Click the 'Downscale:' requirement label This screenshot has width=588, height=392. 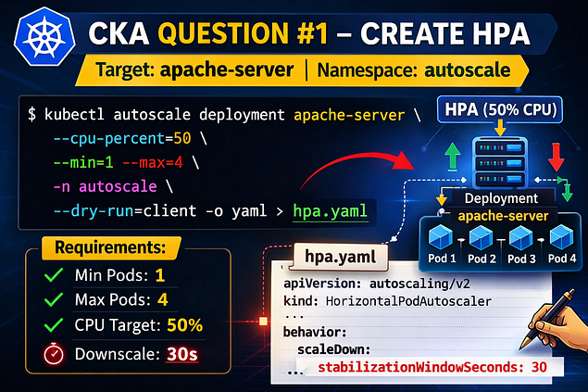click(118, 354)
